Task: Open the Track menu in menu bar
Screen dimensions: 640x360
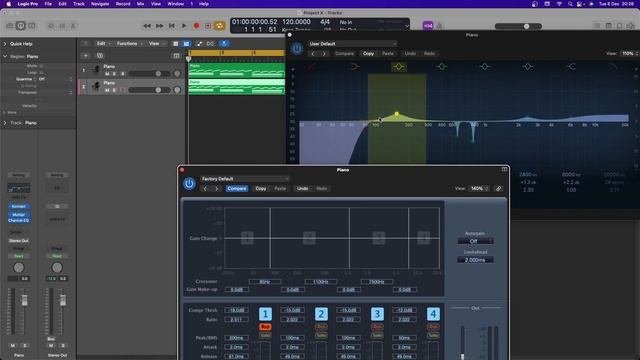Action: click(x=79, y=4)
